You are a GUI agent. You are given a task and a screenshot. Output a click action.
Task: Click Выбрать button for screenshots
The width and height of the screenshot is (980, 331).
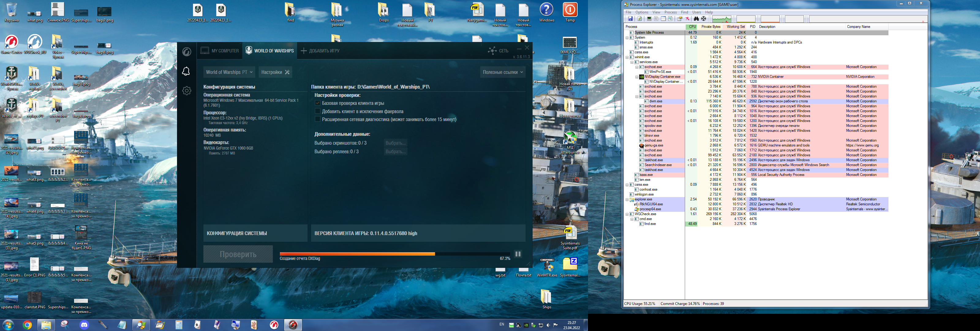(x=396, y=143)
